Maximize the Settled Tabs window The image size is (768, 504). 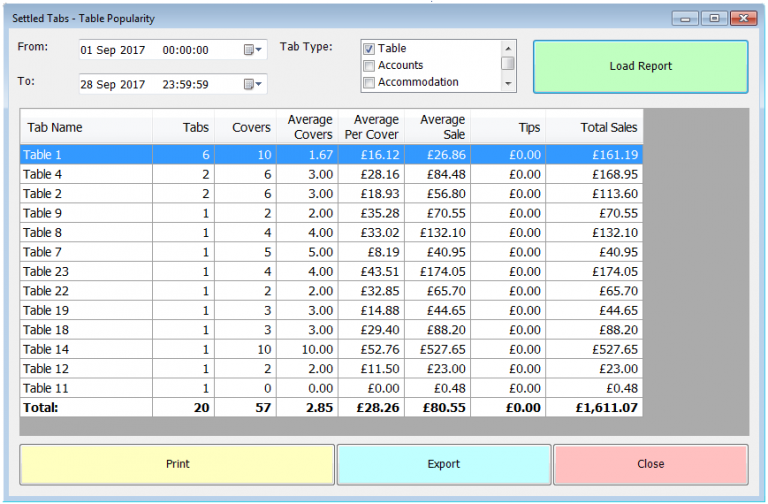713,18
